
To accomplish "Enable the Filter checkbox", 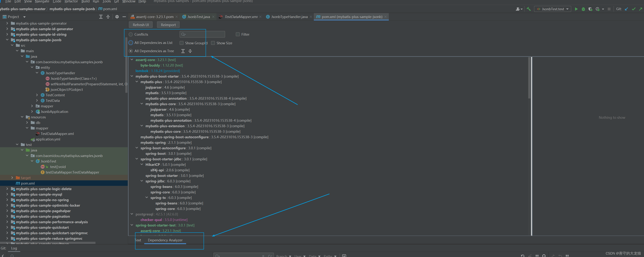I will (x=238, y=34).
